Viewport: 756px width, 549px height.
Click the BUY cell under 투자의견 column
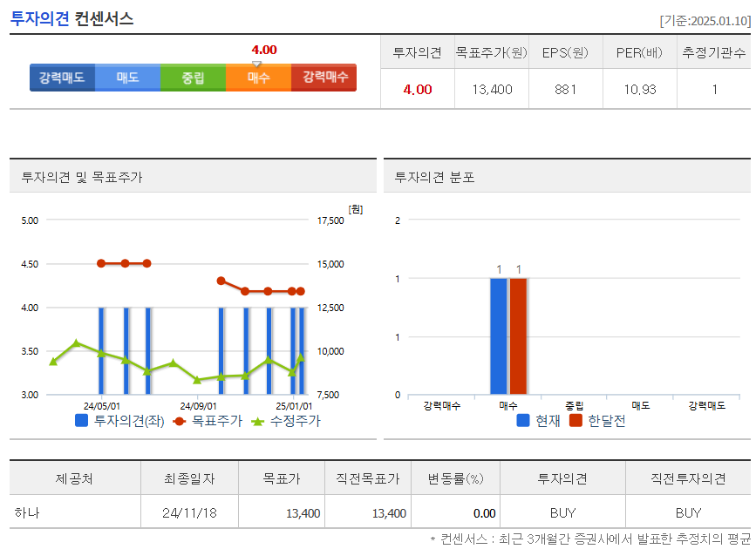562,513
